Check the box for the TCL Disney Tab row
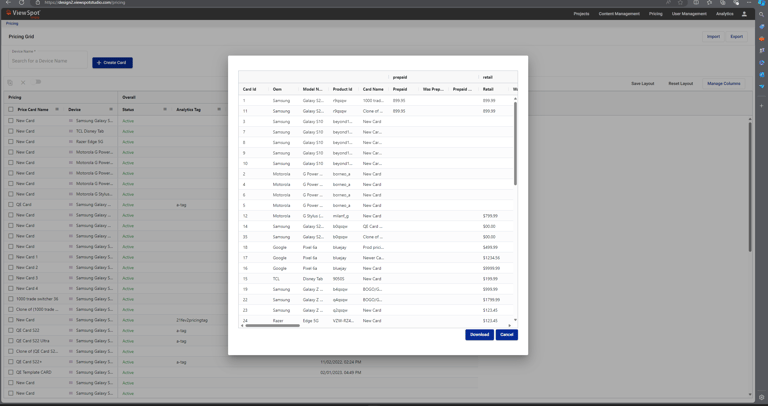Screen dimensions: 768x406 (11, 131)
